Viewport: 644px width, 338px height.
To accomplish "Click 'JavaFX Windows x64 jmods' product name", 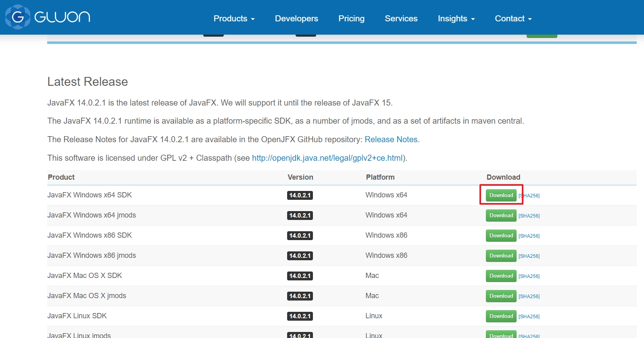I will point(92,215).
